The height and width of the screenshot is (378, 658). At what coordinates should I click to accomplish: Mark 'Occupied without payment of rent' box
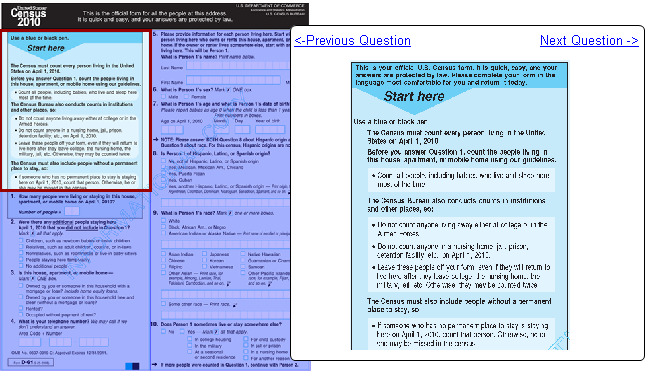click(21, 314)
